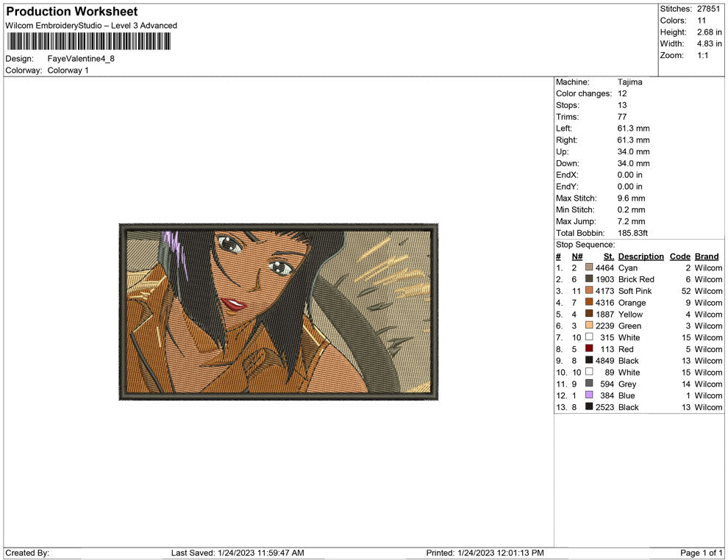Click the Last Saved timestamp in footer
The width and height of the screenshot is (728, 560).
click(238, 553)
